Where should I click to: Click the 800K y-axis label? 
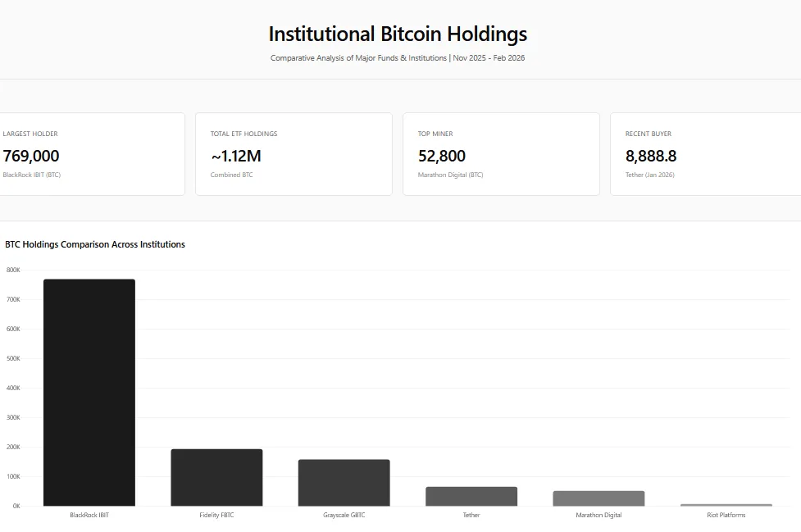tap(13, 270)
